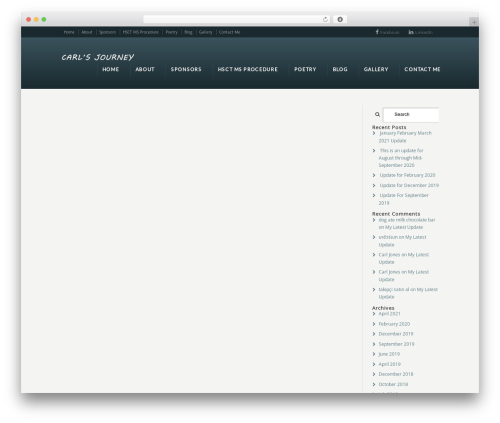500x423 pixels.
Task: Open the December 2018 archive
Action: point(396,374)
